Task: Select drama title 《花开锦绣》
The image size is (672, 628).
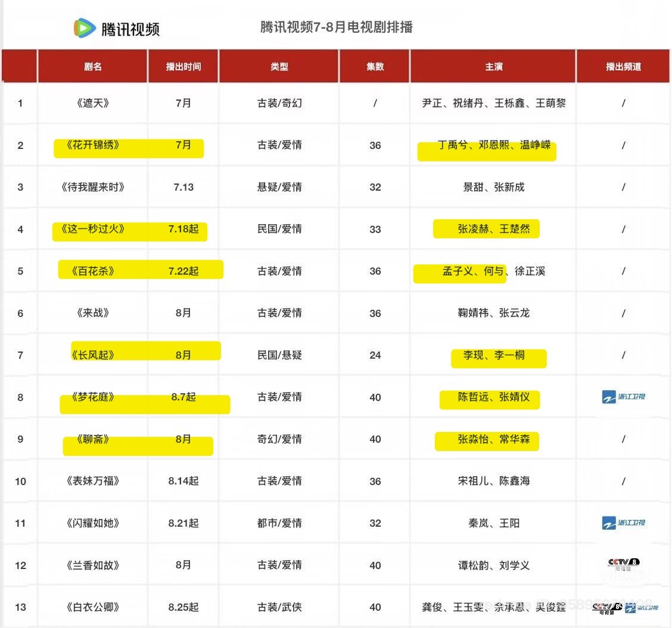Action: point(92,145)
